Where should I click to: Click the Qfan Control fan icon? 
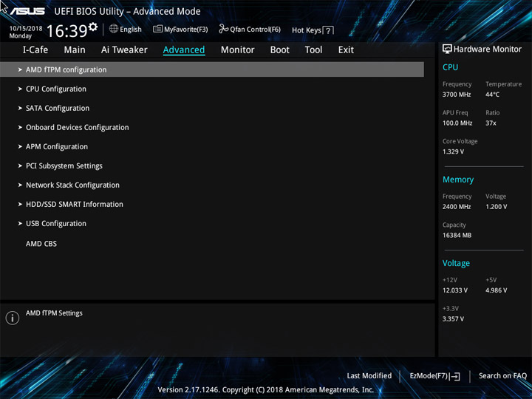click(224, 29)
